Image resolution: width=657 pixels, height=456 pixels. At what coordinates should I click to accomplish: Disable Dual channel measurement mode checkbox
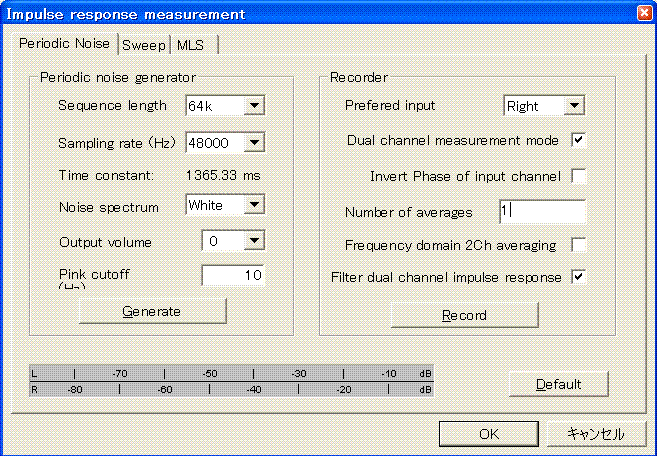578,140
